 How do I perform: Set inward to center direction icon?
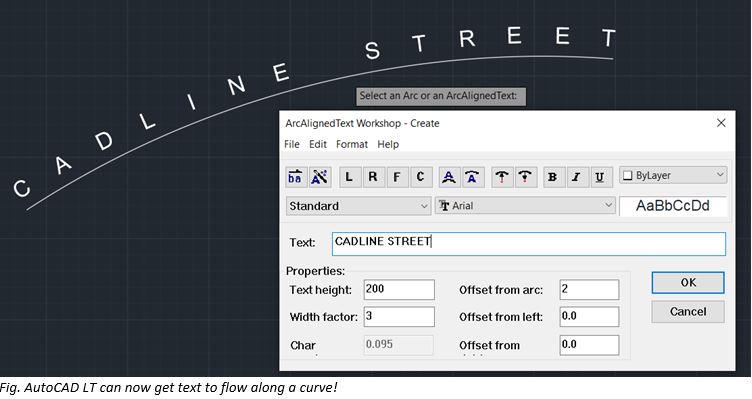point(526,177)
